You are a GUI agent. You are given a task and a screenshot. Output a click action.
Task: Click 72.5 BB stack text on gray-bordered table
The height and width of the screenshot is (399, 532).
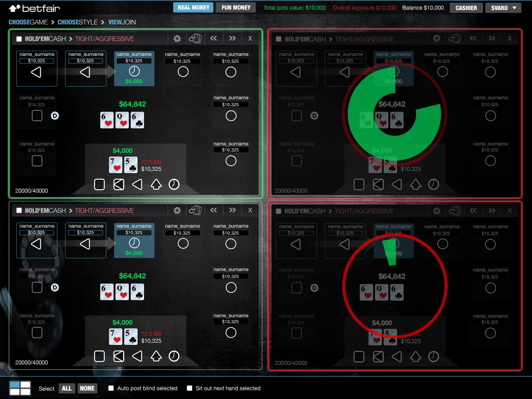click(x=151, y=334)
